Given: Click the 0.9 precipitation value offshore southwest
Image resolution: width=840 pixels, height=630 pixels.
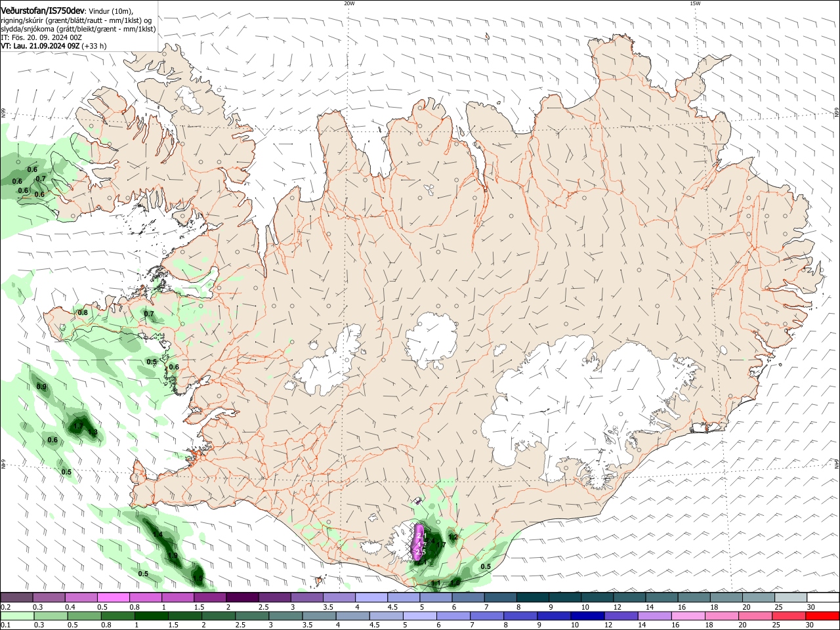Looking at the screenshot, I should pos(41,387).
